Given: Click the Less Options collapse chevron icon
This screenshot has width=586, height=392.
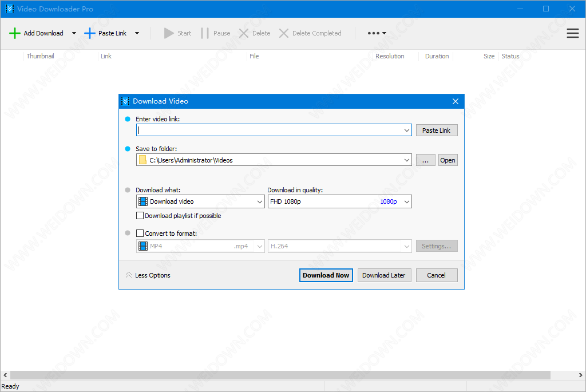Looking at the screenshot, I should tap(129, 275).
